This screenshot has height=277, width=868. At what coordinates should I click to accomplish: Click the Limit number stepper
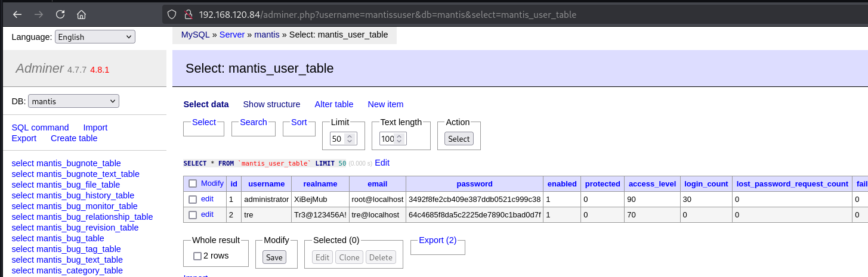point(350,139)
